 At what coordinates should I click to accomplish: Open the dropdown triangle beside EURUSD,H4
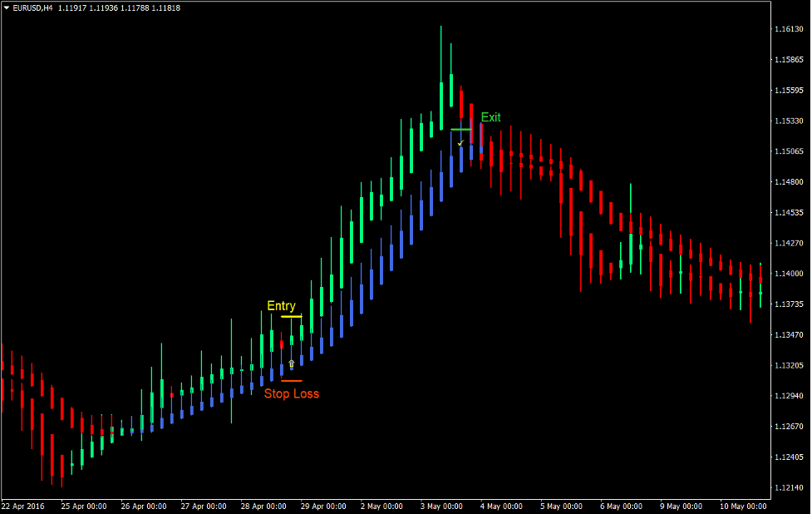click(x=6, y=7)
